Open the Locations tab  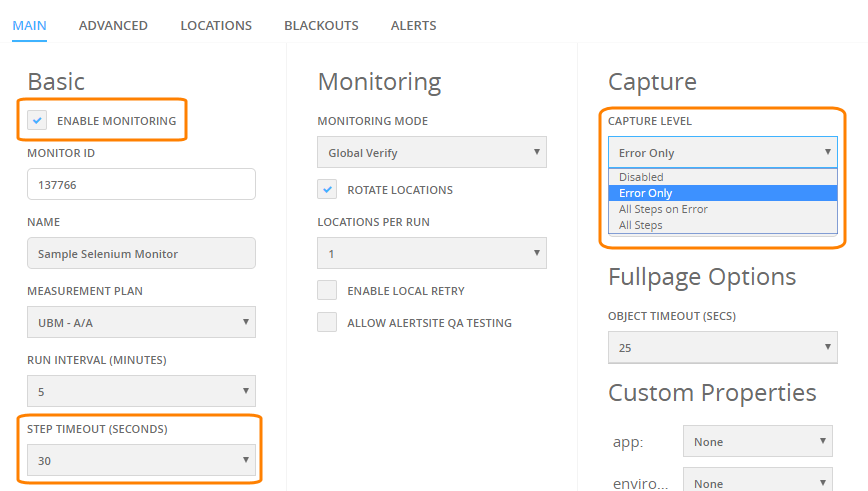click(x=216, y=25)
